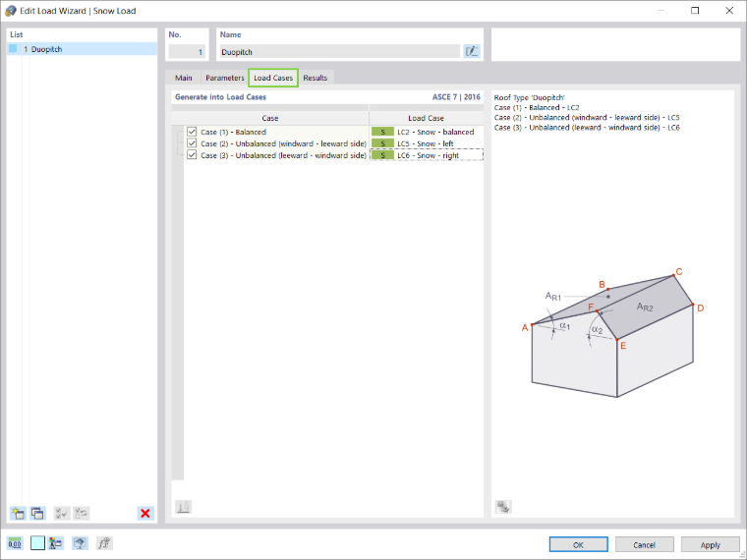Viewport: 747px width, 560px height.
Task: Click the app icon in the title bar
Action: (x=11, y=11)
